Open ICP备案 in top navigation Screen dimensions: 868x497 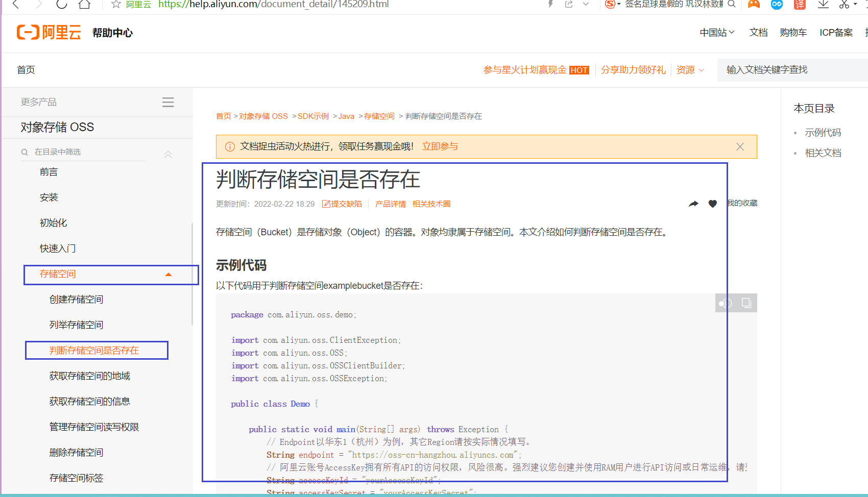pyautogui.click(x=836, y=33)
